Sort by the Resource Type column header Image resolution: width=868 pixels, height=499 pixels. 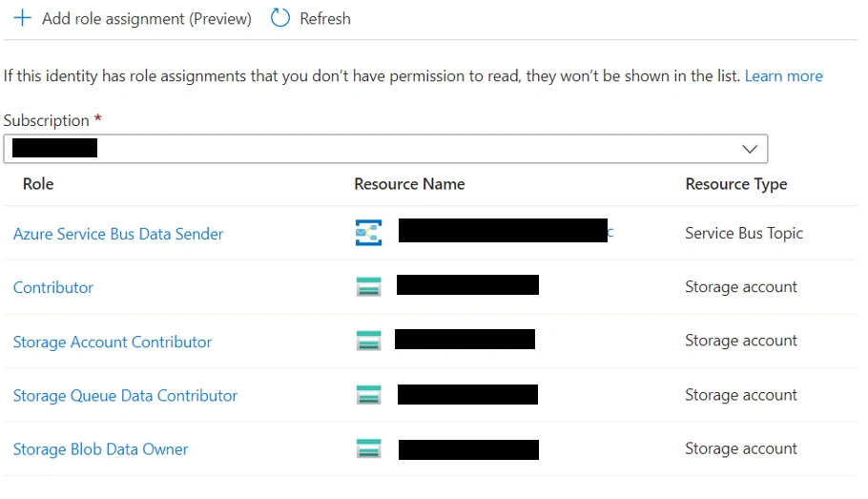coord(736,184)
